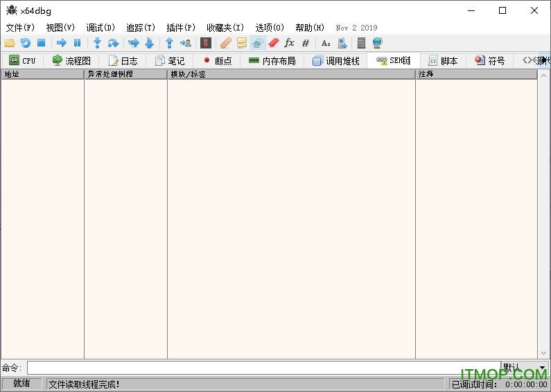Open the 追踪(T) menu
The height and width of the screenshot is (392, 551).
pos(141,28)
